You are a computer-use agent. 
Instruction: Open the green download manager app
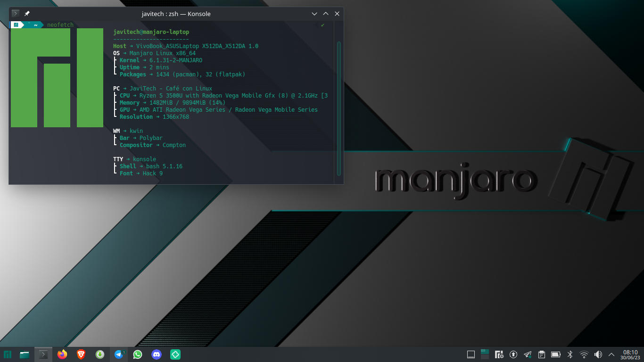(100, 354)
